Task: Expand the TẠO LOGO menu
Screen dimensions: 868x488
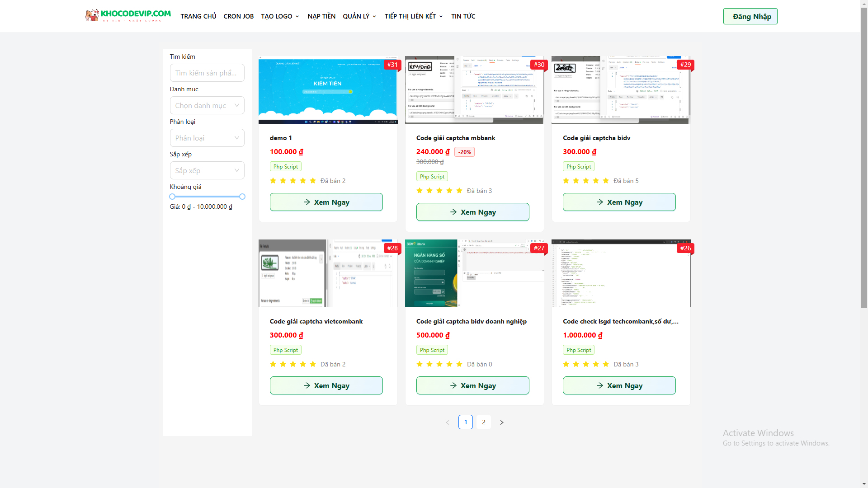Action: (280, 16)
